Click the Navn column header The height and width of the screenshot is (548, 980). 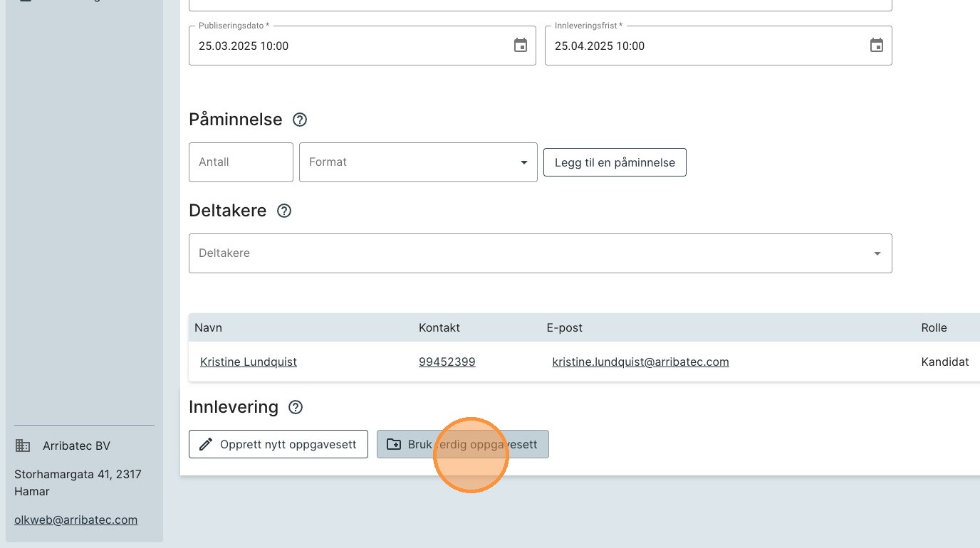[x=209, y=327]
